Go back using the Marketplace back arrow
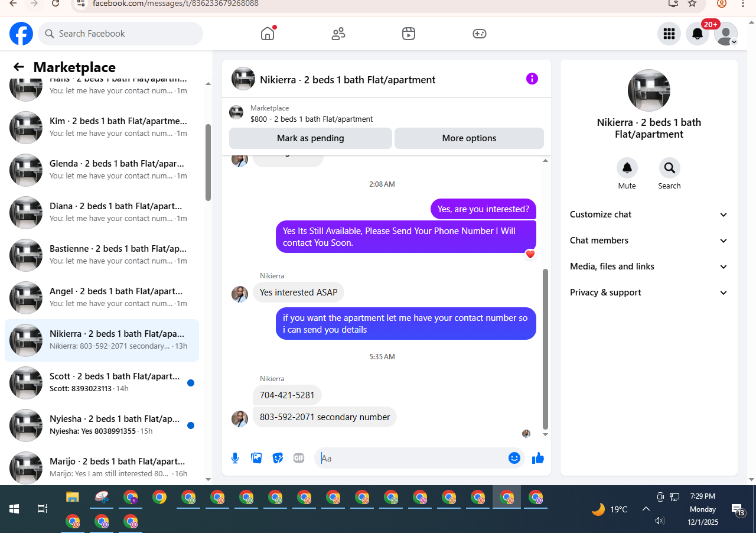Image resolution: width=756 pixels, height=533 pixels. click(x=19, y=67)
